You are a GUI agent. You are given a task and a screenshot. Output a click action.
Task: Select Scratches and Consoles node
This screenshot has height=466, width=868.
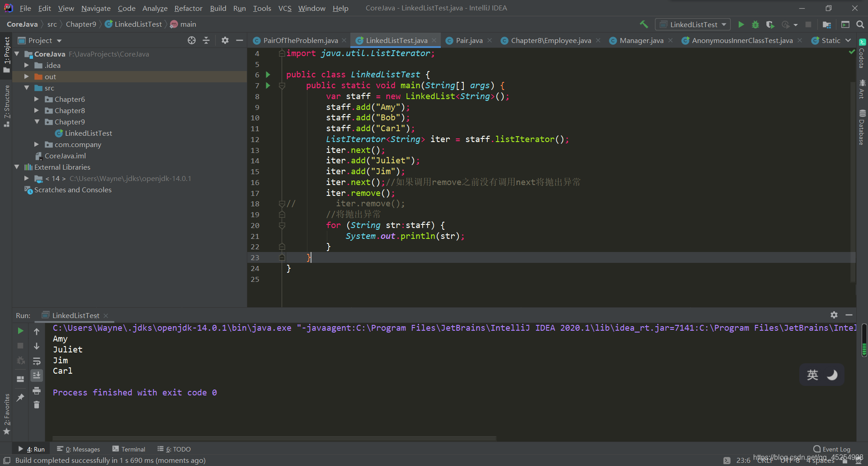tap(73, 190)
